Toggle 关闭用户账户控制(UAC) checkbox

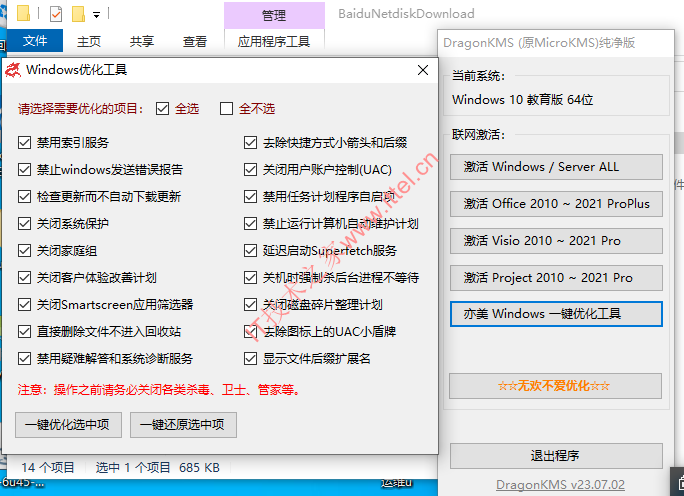click(x=250, y=170)
